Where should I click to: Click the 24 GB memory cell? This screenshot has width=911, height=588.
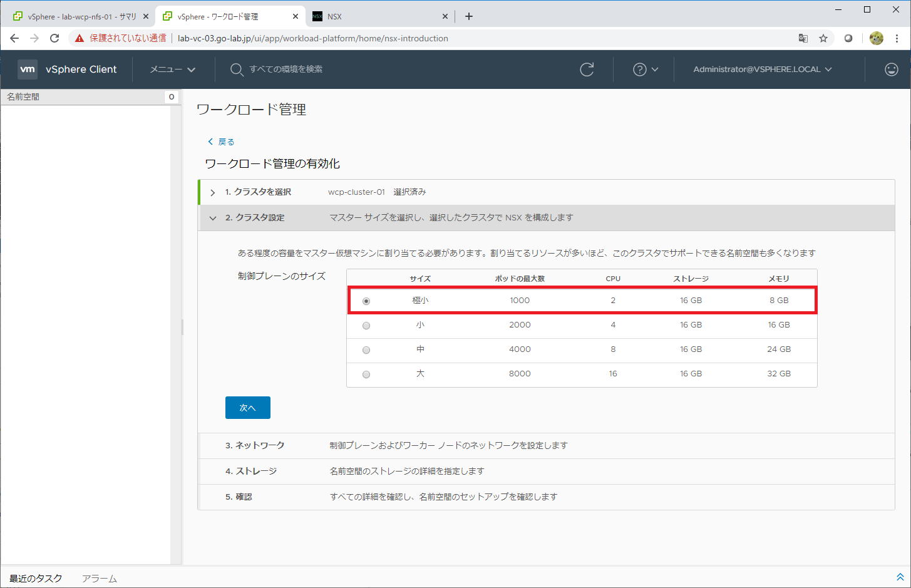click(x=779, y=349)
